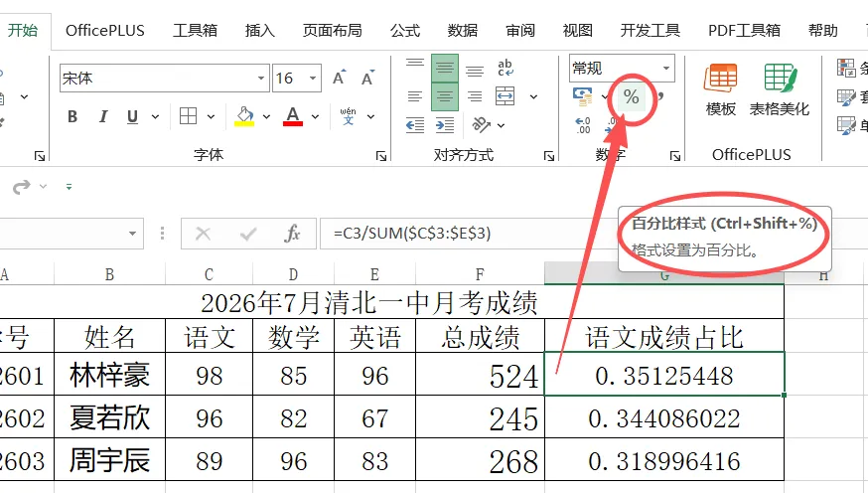Open underline style dropdown arrow
Screen dimensions: 868x493
[x=156, y=117]
